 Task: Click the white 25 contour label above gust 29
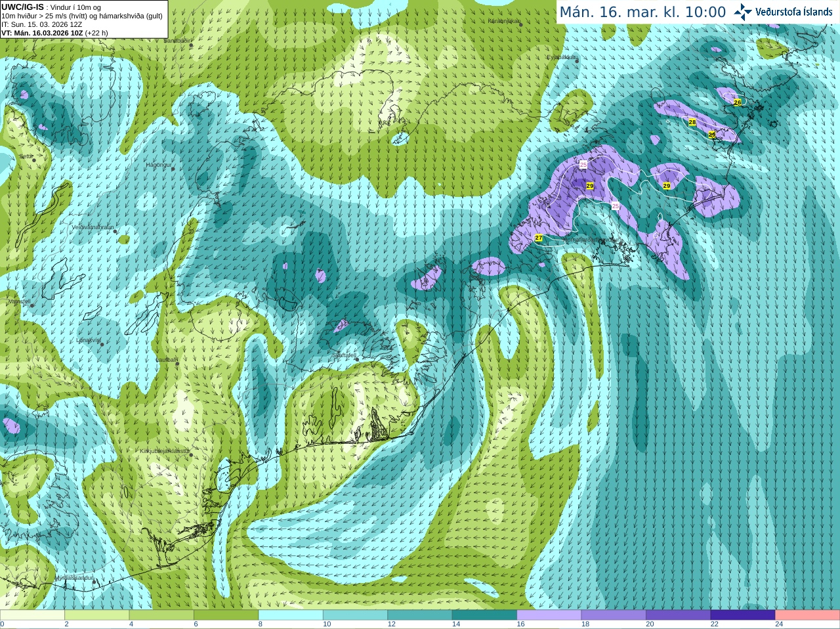coord(583,164)
